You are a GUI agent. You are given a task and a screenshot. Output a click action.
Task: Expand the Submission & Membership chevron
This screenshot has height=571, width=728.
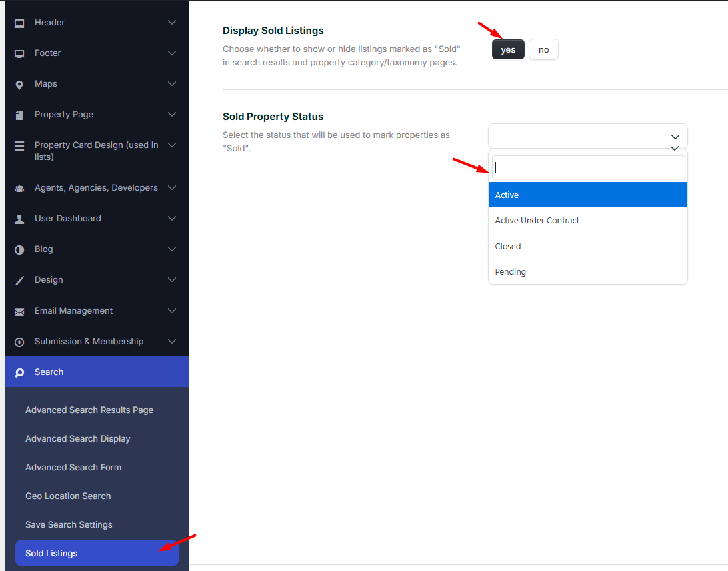pos(172,342)
